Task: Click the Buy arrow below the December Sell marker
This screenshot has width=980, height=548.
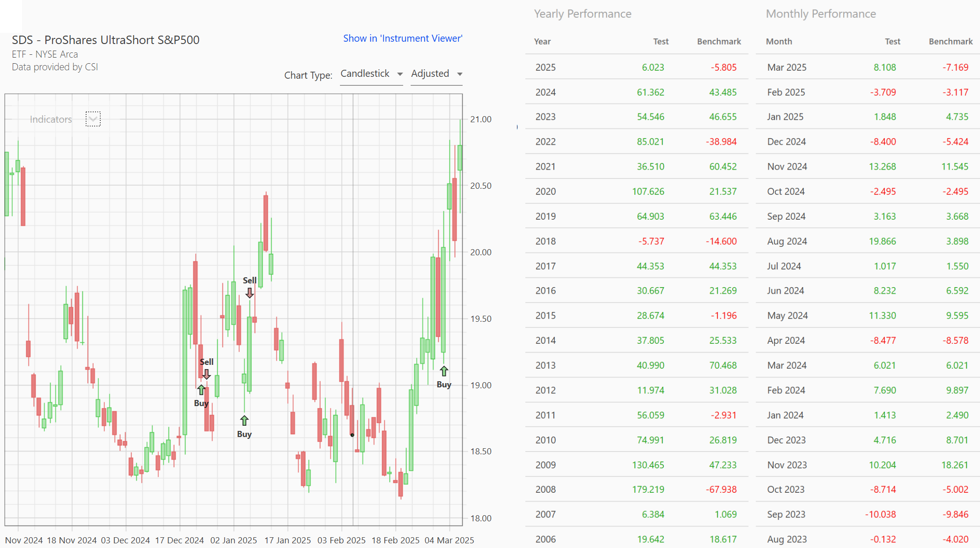Action: point(201,390)
